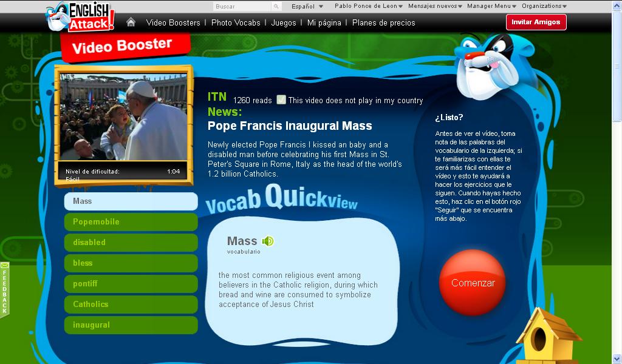
Task: Select the Catholics vocabulary word
Action: 131,304
